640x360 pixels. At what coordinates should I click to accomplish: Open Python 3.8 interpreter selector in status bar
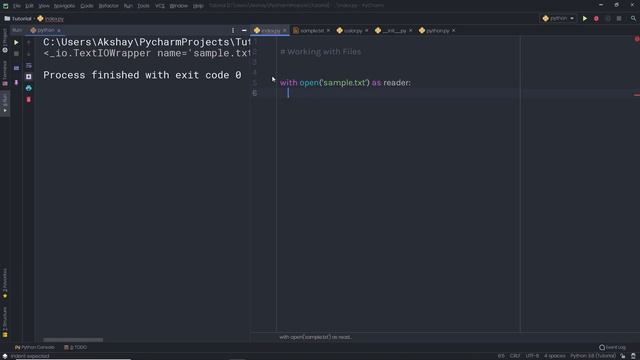tap(593, 356)
